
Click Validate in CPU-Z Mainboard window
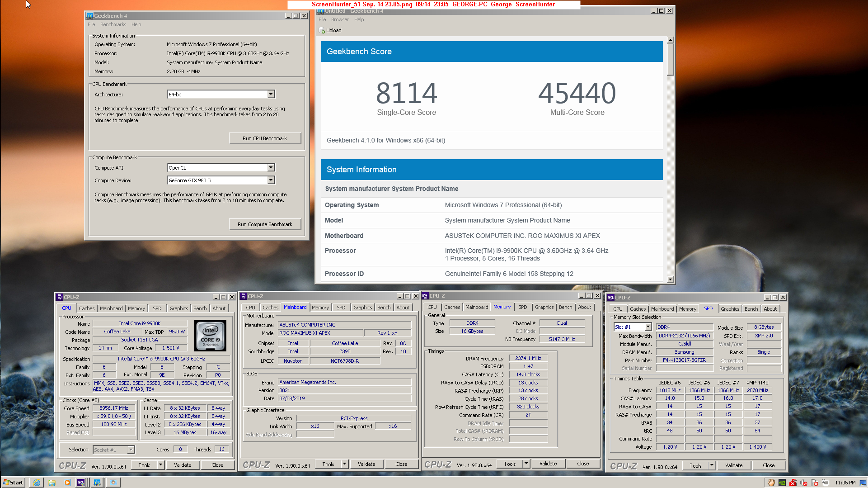click(366, 464)
